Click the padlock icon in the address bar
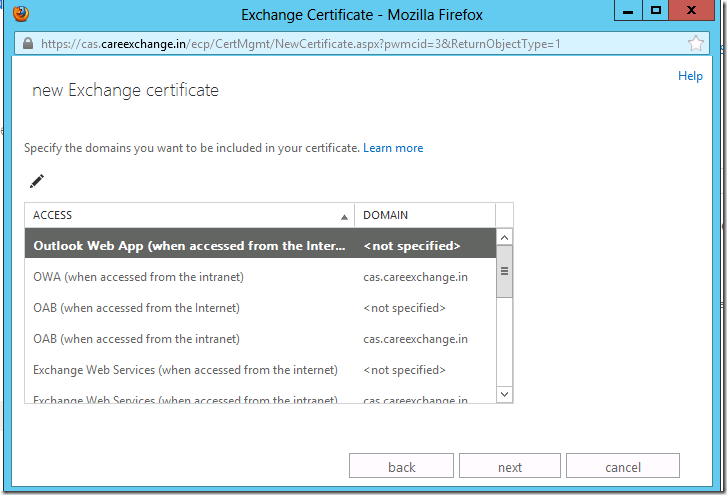 [x=28, y=44]
